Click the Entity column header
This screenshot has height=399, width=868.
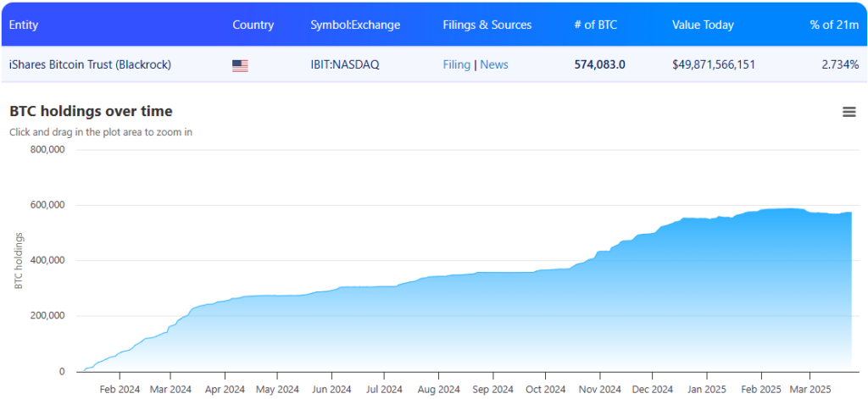24,25
